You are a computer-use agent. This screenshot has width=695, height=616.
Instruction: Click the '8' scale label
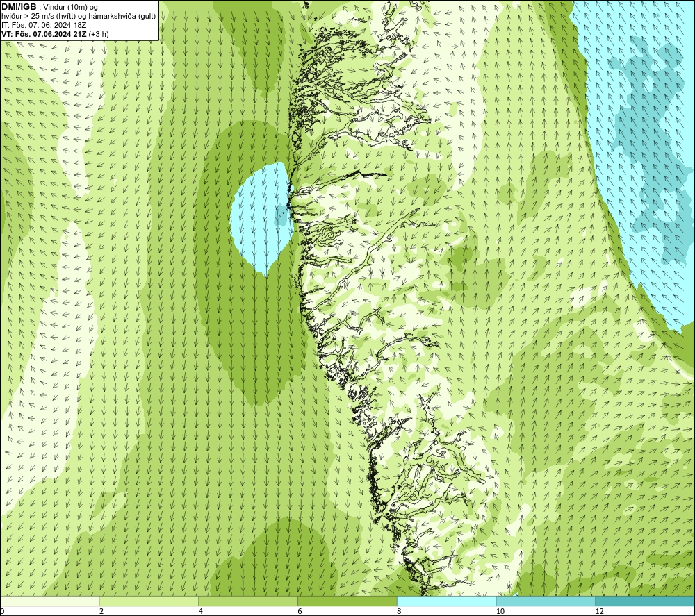(400, 611)
